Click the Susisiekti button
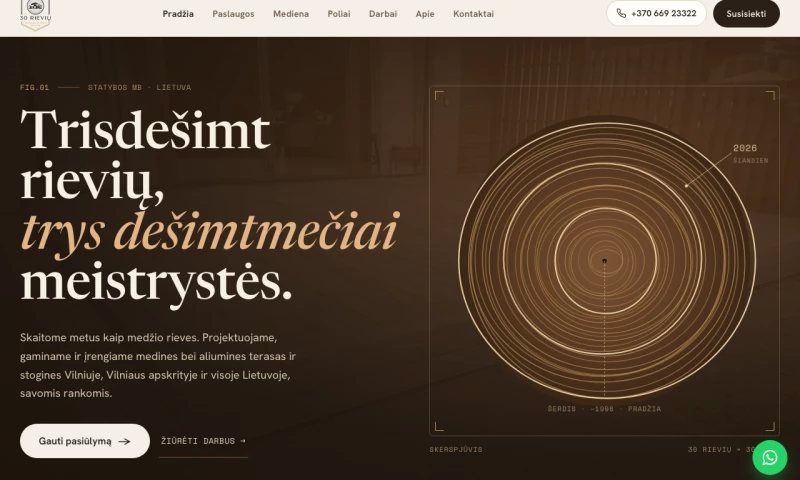 [x=746, y=14]
